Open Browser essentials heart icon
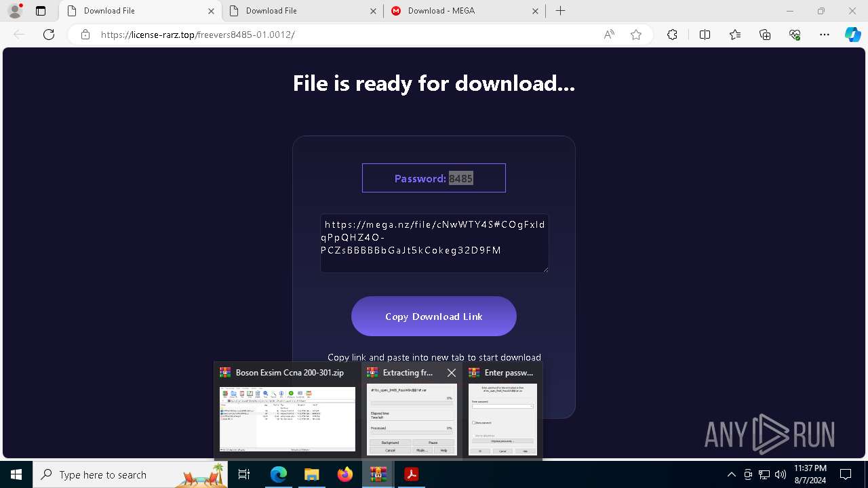Viewport: 868px width, 488px height. (x=795, y=35)
